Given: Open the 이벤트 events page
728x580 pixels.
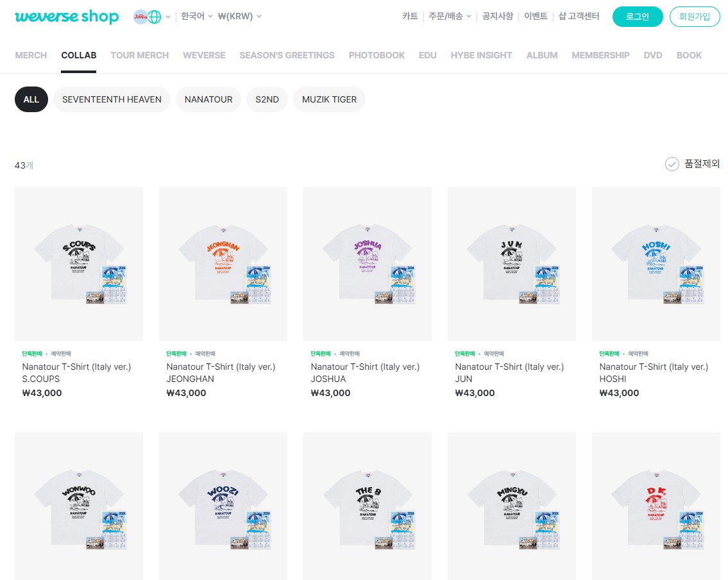Looking at the screenshot, I should pyautogui.click(x=536, y=16).
